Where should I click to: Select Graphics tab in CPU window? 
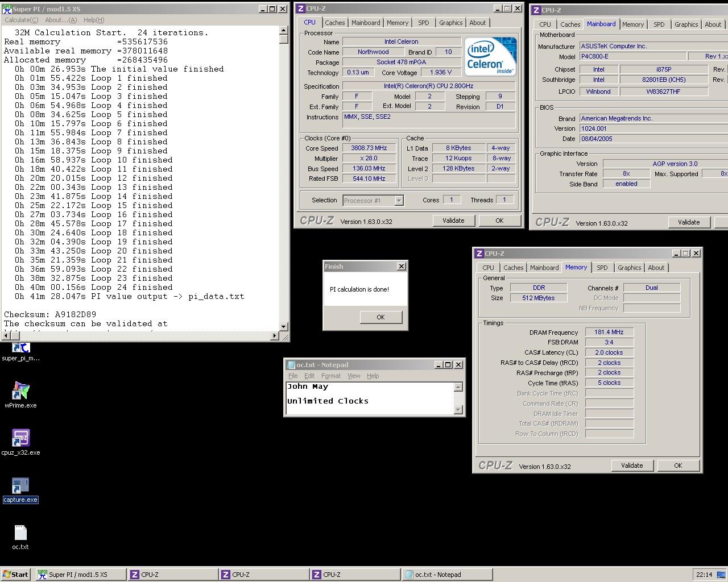(x=451, y=23)
